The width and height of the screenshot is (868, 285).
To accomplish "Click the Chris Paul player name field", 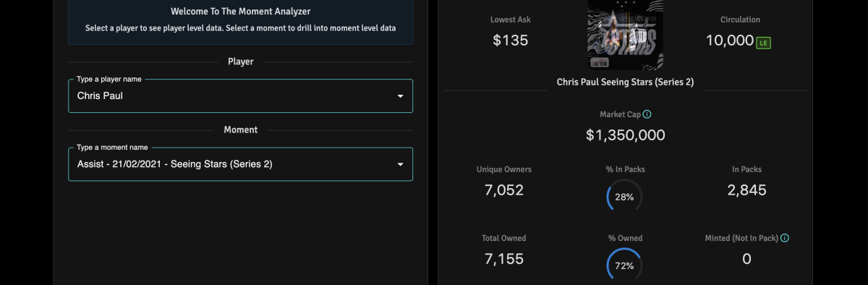I will 240,95.
